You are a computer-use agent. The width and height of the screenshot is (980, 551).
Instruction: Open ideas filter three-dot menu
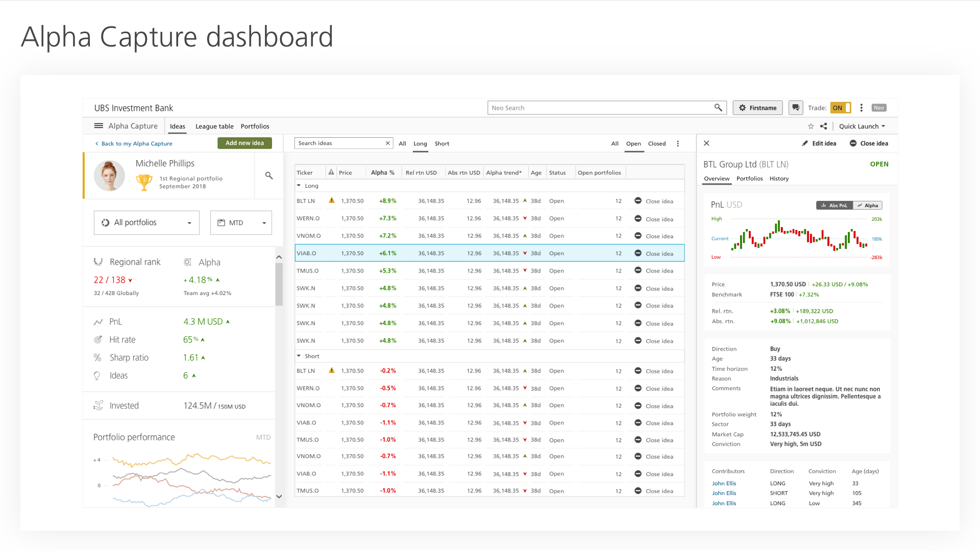coord(678,144)
